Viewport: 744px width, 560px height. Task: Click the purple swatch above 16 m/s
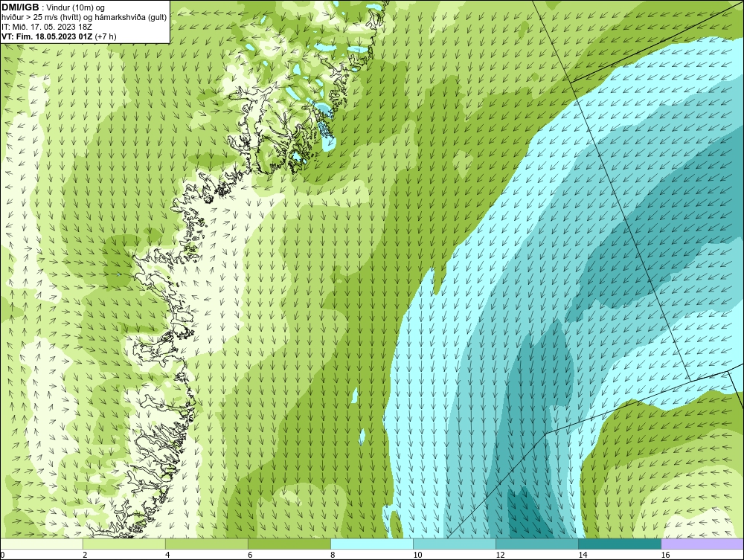703,544
